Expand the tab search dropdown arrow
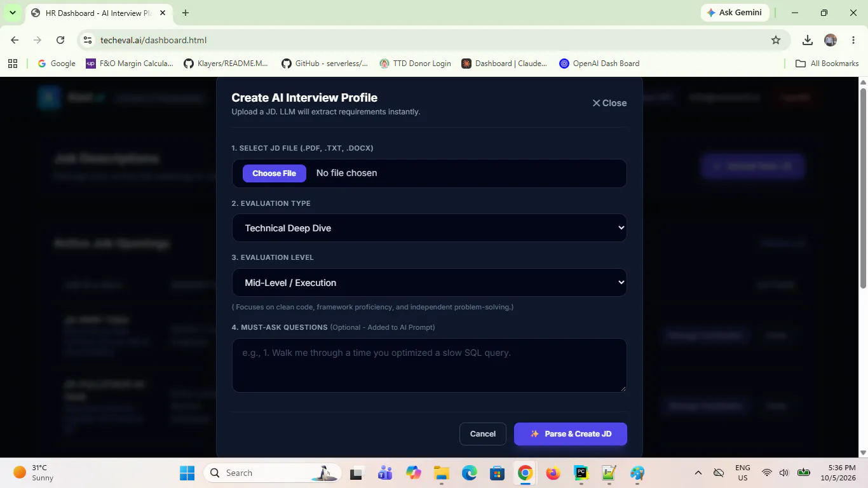Viewport: 868px width, 488px height. tap(12, 13)
